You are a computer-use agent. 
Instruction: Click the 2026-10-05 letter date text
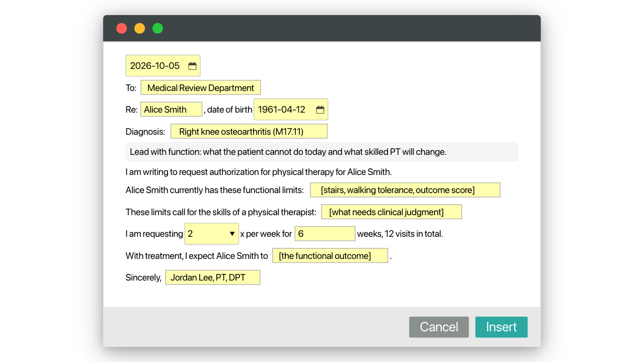click(x=155, y=66)
